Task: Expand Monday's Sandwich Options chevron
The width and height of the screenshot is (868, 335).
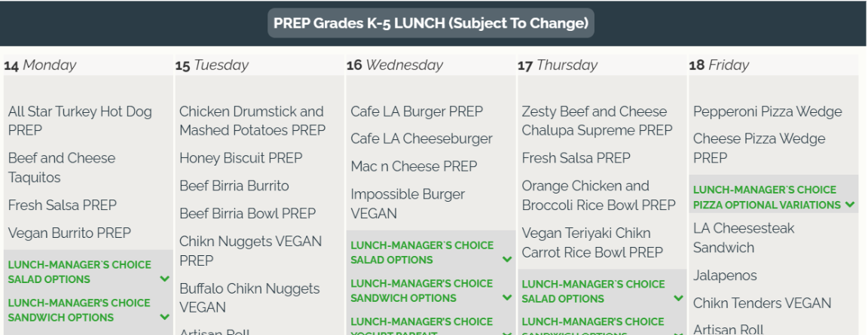Action: tap(164, 318)
